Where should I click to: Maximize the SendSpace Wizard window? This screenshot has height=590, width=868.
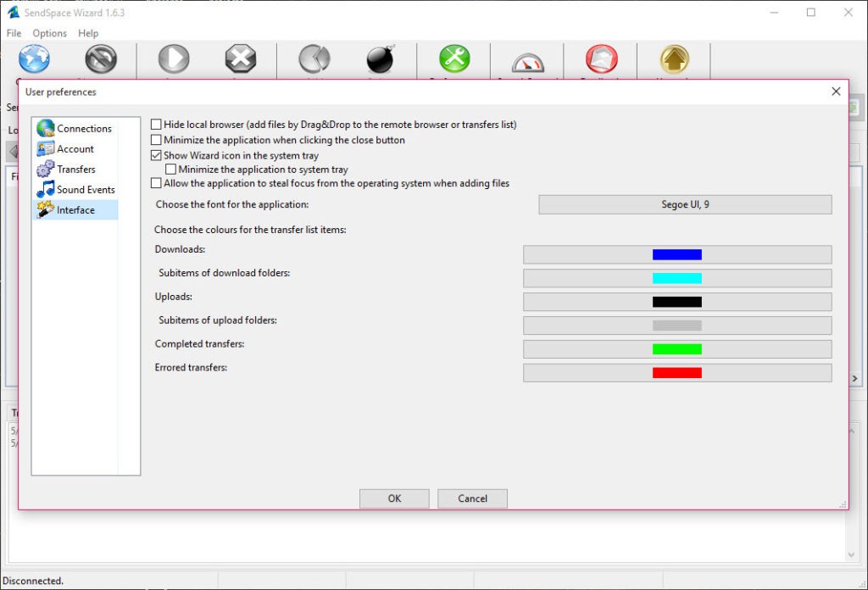click(x=811, y=12)
